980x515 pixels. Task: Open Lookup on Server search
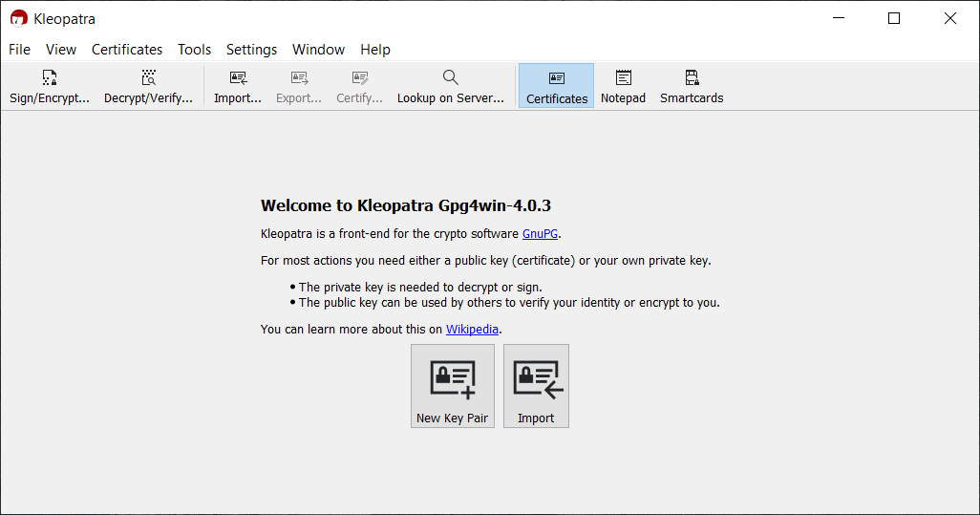(x=451, y=86)
